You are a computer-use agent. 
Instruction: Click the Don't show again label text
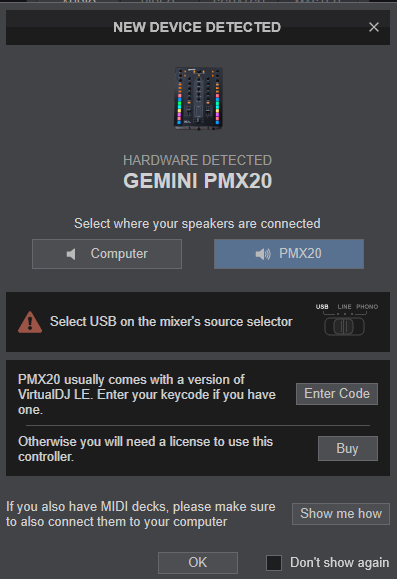[x=339, y=562]
